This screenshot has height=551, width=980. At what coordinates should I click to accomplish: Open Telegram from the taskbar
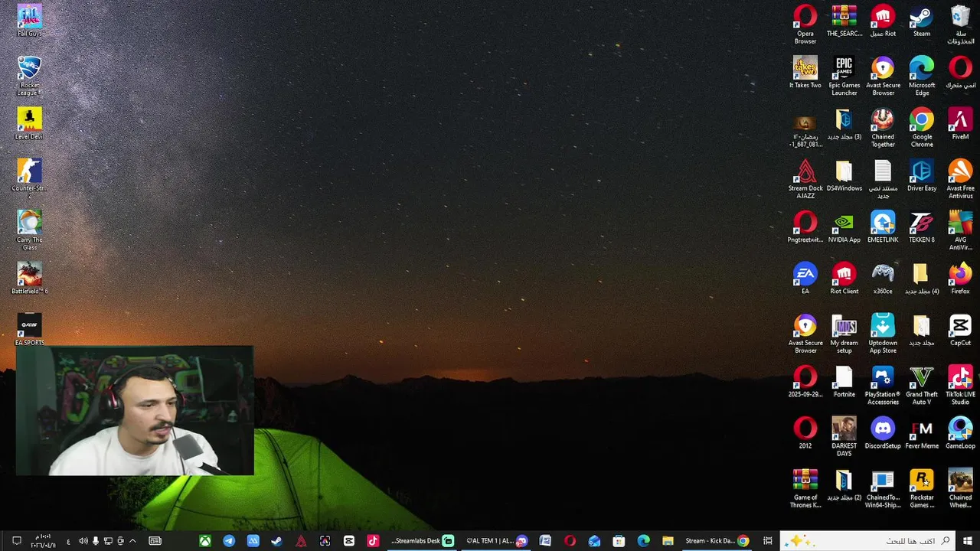229,541
